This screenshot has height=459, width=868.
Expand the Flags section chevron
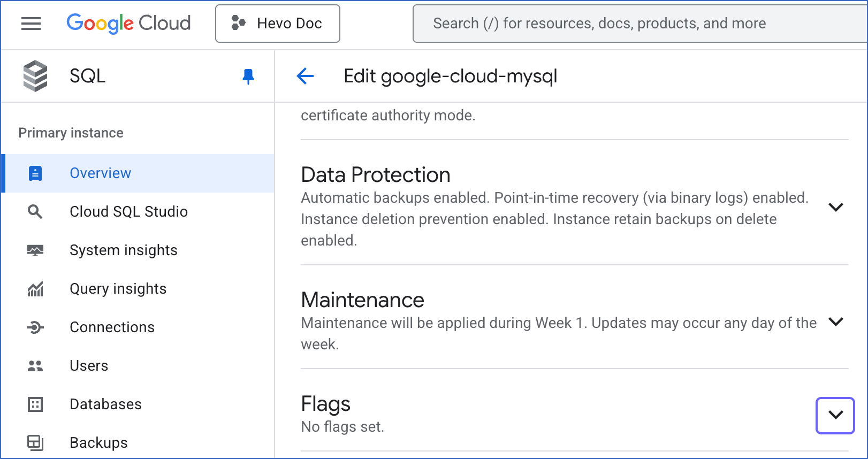tap(835, 415)
